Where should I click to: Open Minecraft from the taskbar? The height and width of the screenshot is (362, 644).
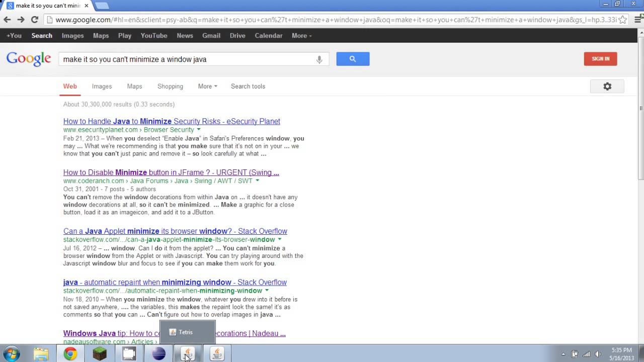pyautogui.click(x=100, y=354)
